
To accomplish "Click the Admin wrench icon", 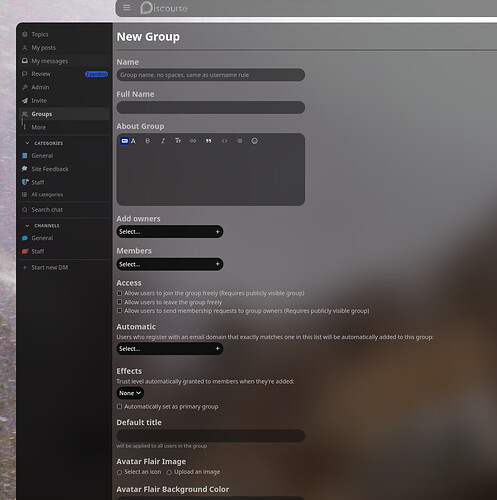I will point(25,87).
